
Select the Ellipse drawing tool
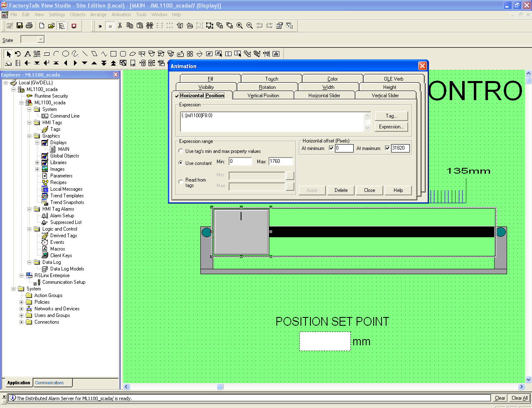(x=66, y=54)
